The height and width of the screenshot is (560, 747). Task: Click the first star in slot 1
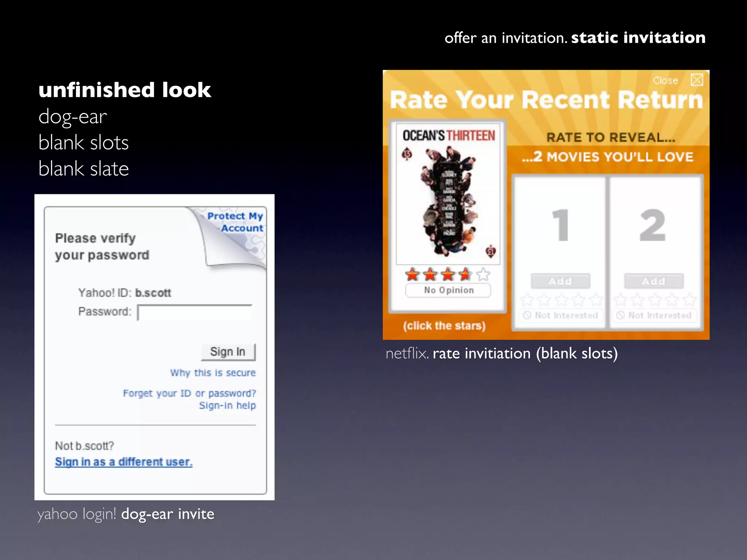point(527,300)
